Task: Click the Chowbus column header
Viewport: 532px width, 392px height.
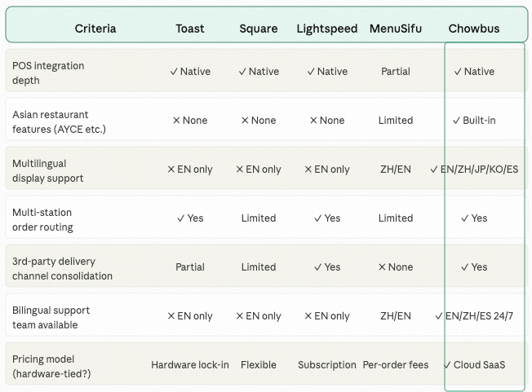Action: (x=473, y=29)
